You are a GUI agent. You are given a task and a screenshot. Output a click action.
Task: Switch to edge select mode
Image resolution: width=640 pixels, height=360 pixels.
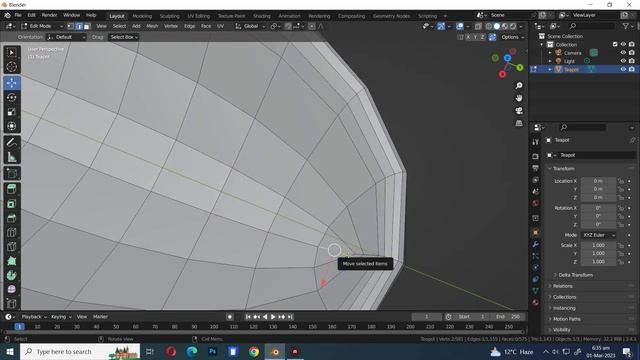[x=79, y=26]
